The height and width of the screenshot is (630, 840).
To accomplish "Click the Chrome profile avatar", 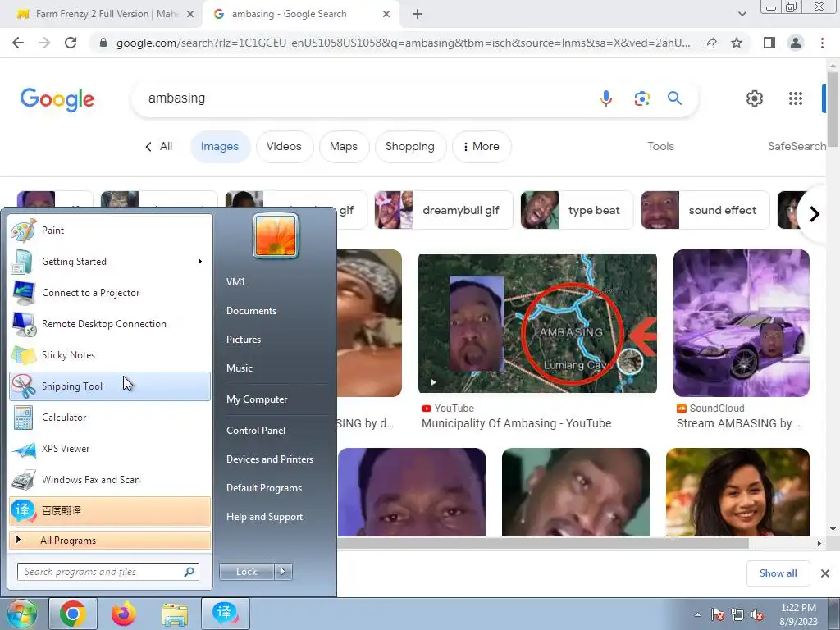I will (796, 43).
